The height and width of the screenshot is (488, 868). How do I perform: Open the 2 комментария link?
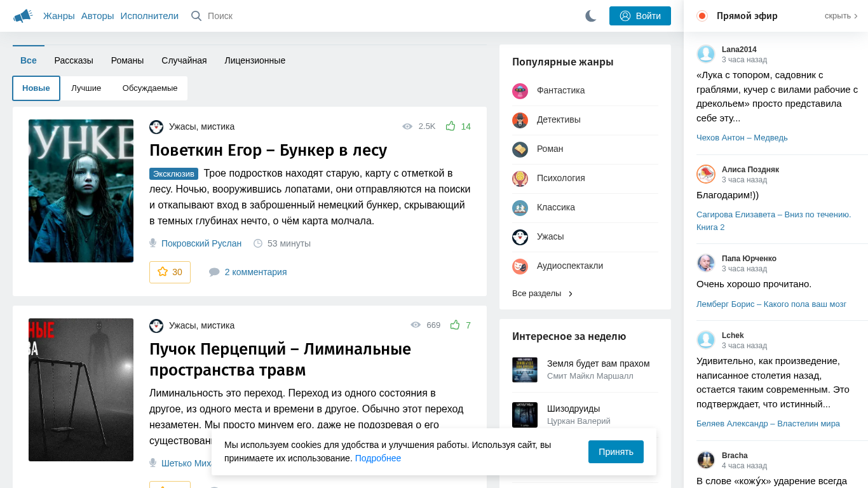pos(255,272)
